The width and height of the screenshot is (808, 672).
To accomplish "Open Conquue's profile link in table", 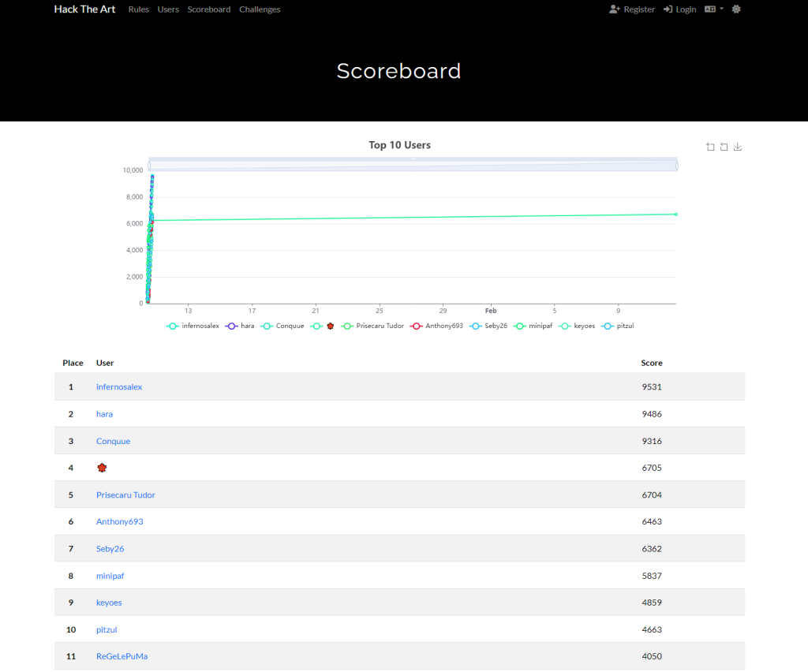I will point(113,441).
